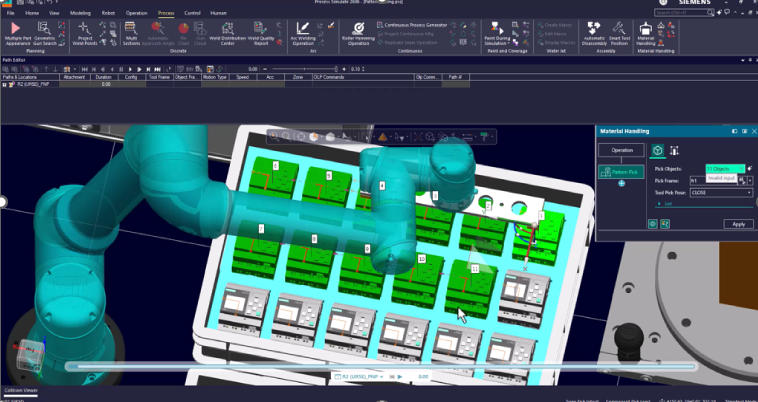The width and height of the screenshot is (758, 402).
Task: Add new step with plus icon
Action: coord(622,184)
